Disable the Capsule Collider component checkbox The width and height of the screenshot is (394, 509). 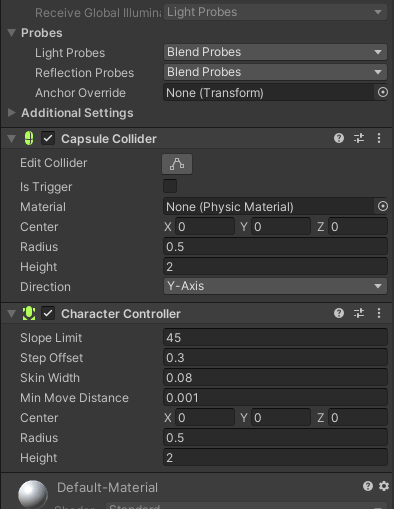click(48, 138)
